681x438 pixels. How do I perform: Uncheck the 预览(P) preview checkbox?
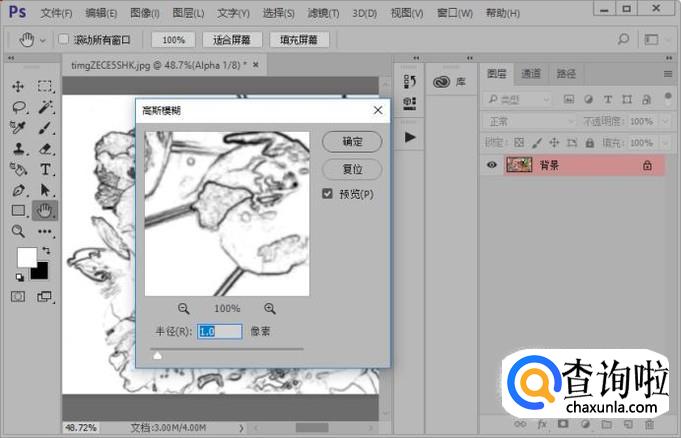328,194
